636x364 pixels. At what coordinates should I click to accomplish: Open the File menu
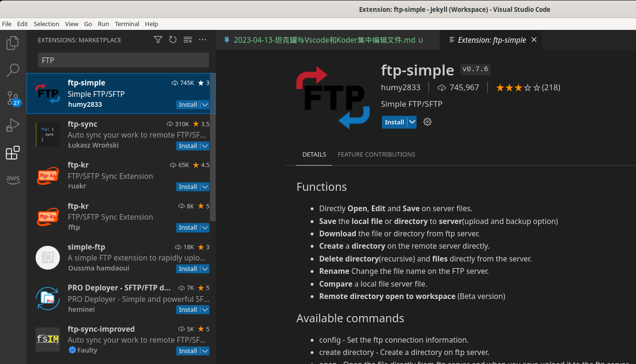pos(7,24)
